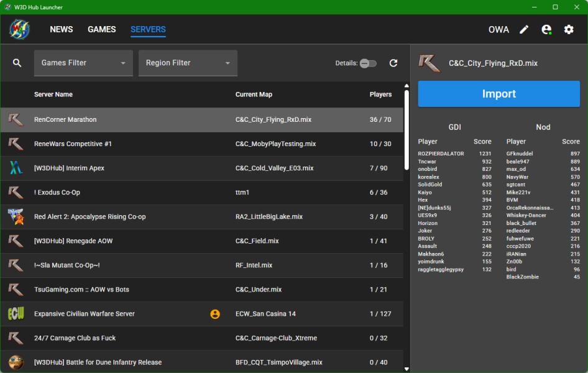Viewport: 588px width, 373px height.
Task: Open the Games Filter dropdown
Action: (x=83, y=63)
